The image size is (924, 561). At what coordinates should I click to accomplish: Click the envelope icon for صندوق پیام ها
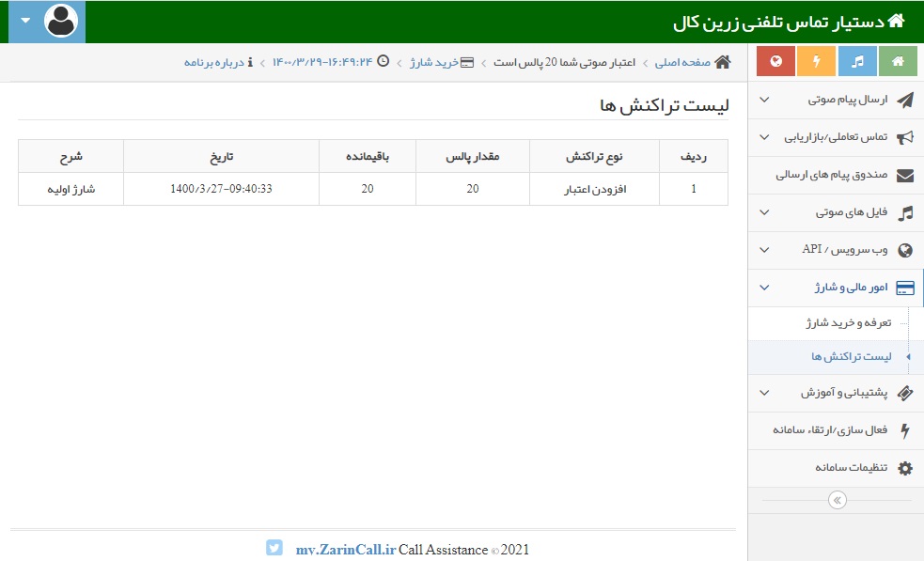[905, 176]
